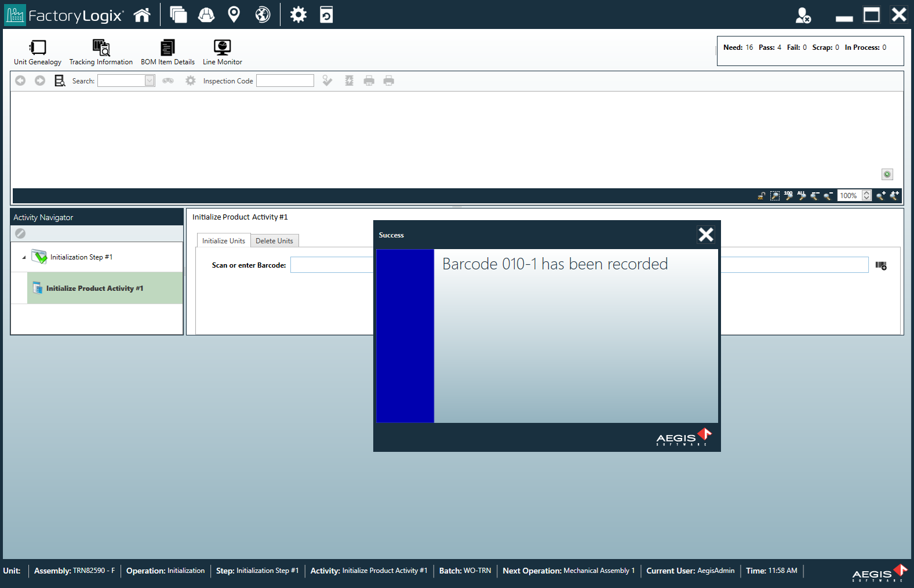Click the Assembly TRN82590 - F text
Screen dimensions: 914x588
point(74,571)
